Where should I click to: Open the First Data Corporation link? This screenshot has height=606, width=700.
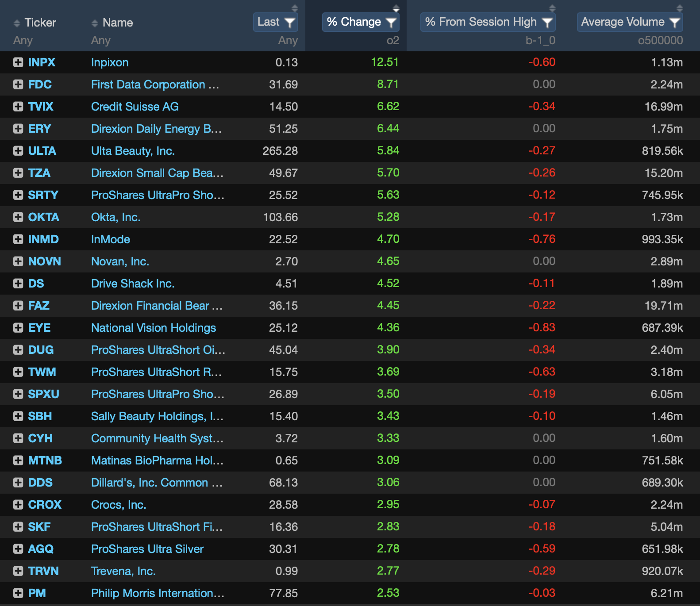coord(155,84)
